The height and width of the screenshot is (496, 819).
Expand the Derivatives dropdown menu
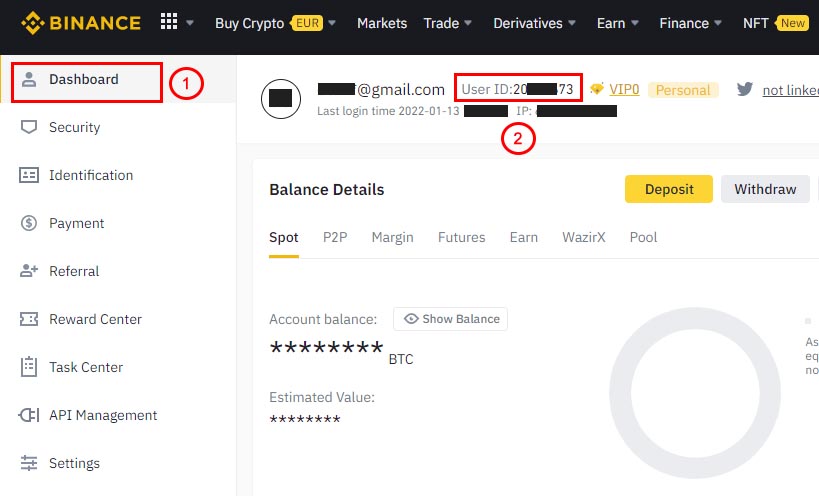pos(535,23)
